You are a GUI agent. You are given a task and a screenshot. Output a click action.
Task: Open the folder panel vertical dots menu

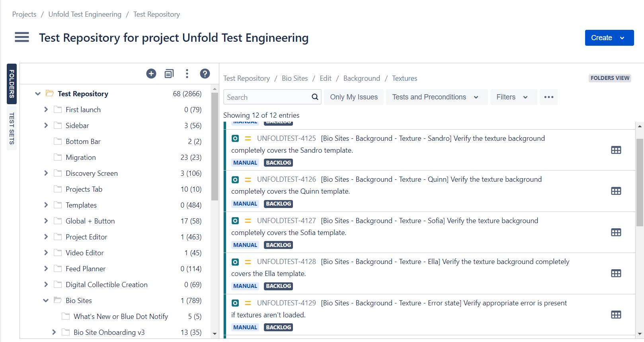187,74
